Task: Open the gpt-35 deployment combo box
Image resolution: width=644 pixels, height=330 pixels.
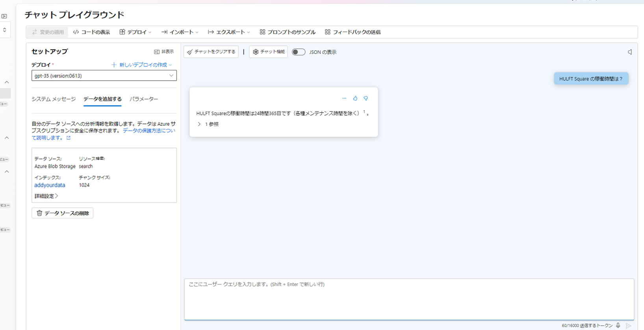Action: 104,76
